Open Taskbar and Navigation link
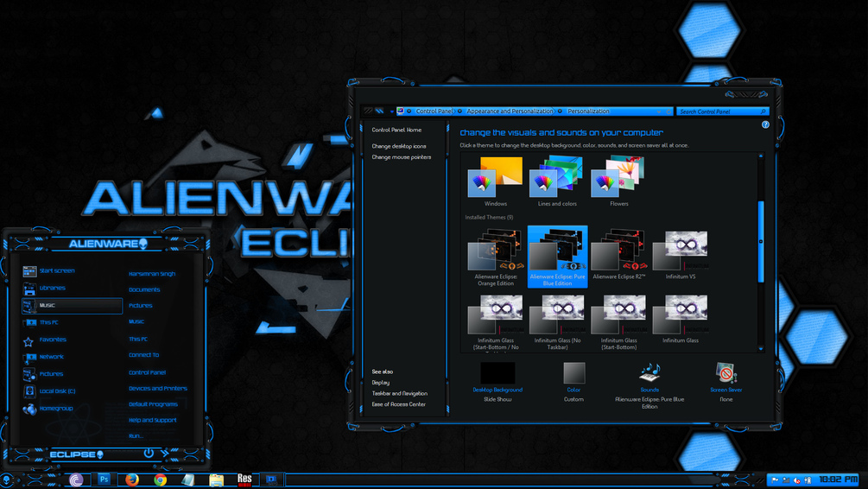The width and height of the screenshot is (868, 489). click(399, 394)
